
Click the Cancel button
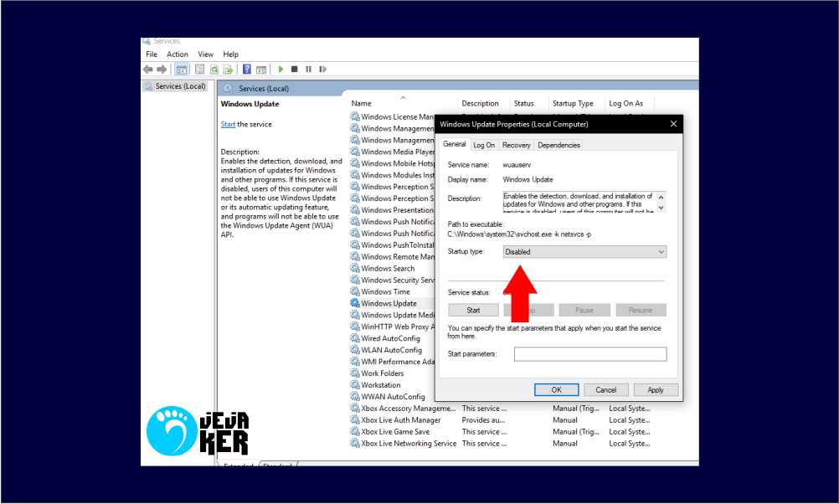pos(605,390)
